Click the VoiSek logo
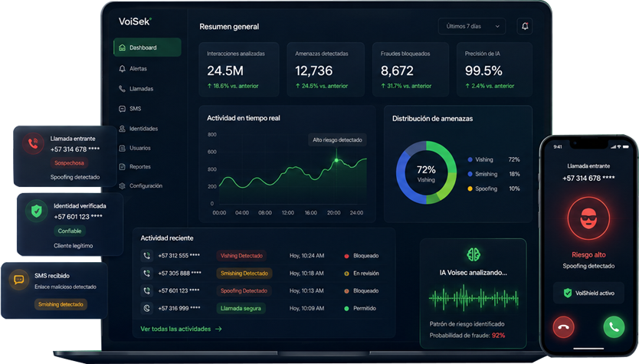The height and width of the screenshot is (364, 639). point(135,21)
